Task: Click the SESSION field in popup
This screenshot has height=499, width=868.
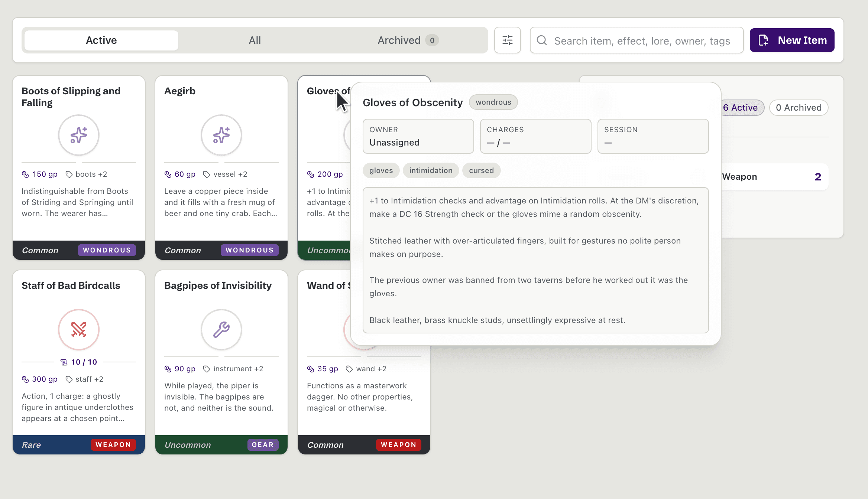Action: point(653,136)
